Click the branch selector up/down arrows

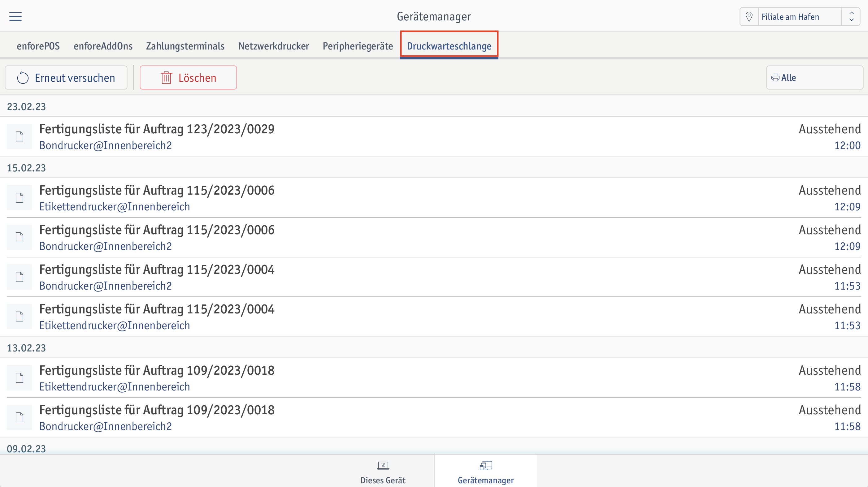click(851, 16)
